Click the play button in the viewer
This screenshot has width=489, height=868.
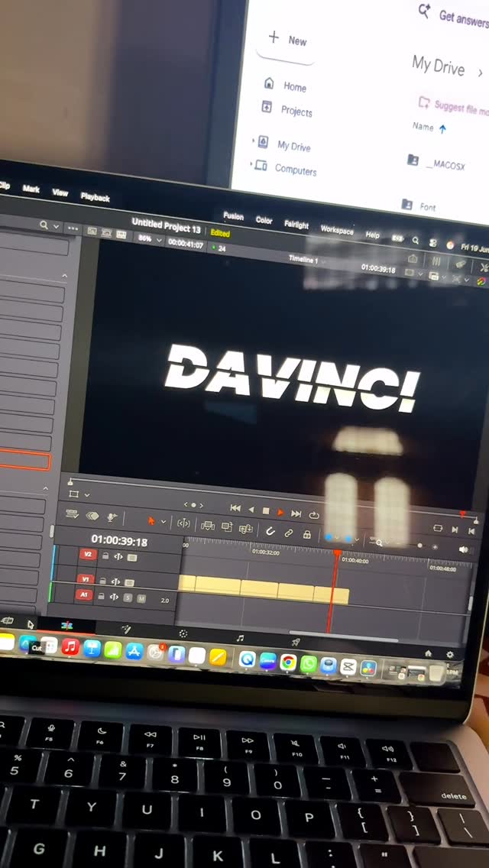click(280, 513)
